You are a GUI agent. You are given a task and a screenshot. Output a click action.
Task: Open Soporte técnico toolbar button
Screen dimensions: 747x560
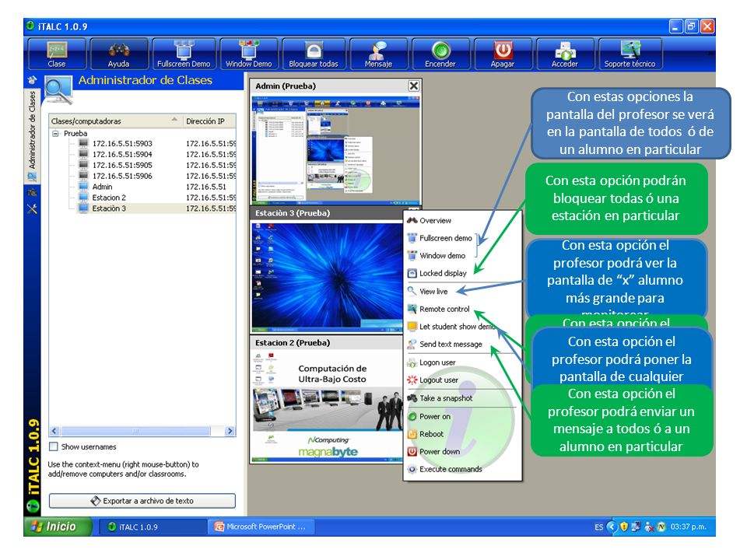tap(630, 54)
